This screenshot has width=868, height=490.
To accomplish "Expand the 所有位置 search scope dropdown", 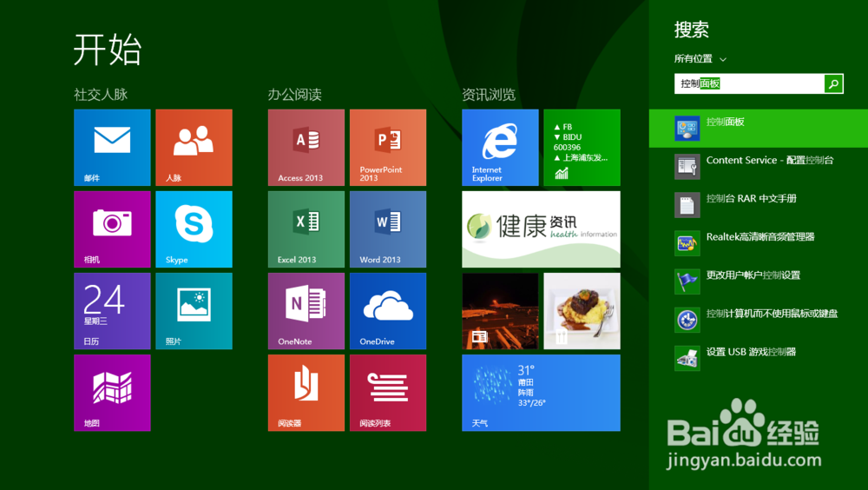I will (x=700, y=59).
